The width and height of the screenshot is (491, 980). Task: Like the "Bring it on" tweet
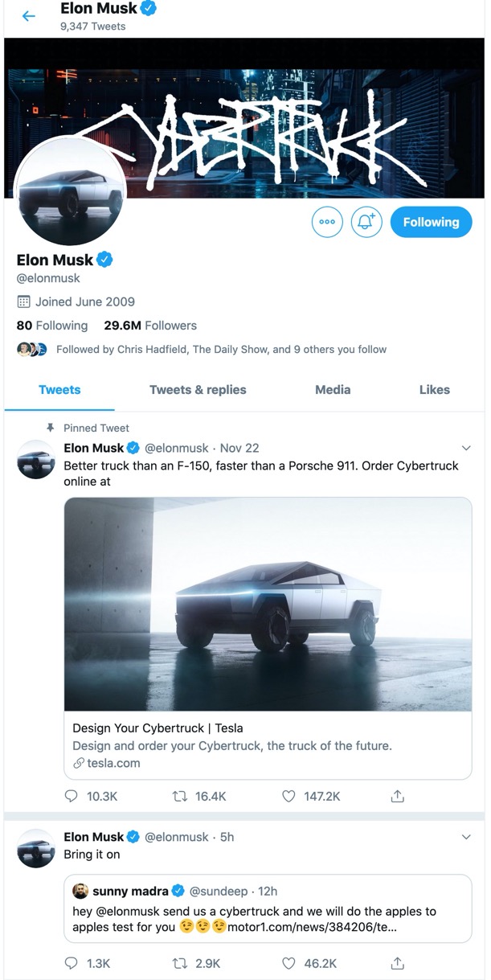point(289,963)
